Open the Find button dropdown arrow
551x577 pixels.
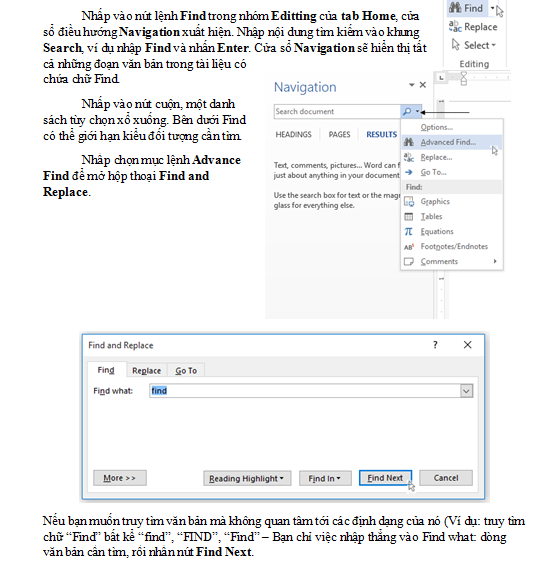[492, 8]
